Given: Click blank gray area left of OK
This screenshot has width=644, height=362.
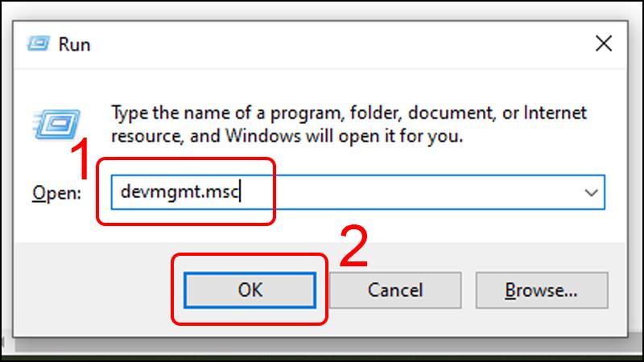Looking at the screenshot, I should tap(97, 290).
